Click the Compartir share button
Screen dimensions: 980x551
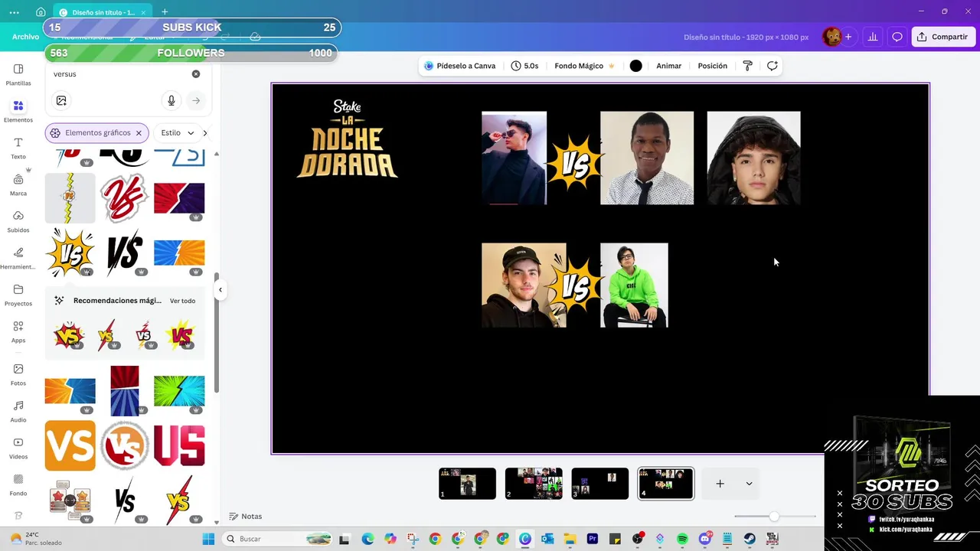coord(943,37)
